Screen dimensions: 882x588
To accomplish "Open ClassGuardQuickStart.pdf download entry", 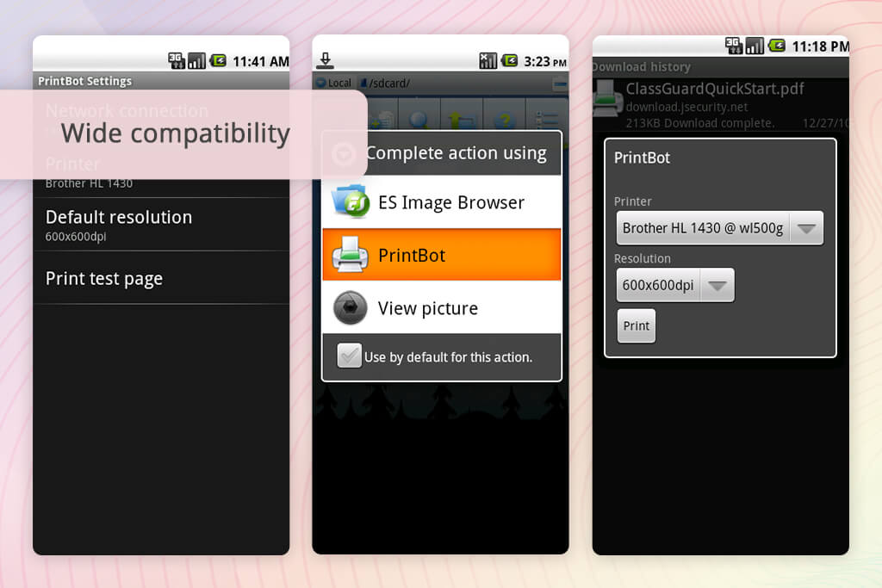I will [721, 105].
